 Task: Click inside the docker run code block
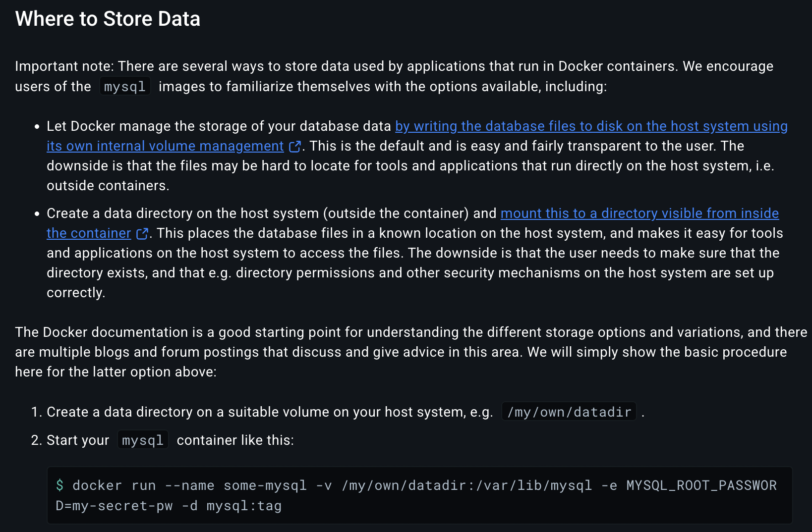(x=419, y=495)
